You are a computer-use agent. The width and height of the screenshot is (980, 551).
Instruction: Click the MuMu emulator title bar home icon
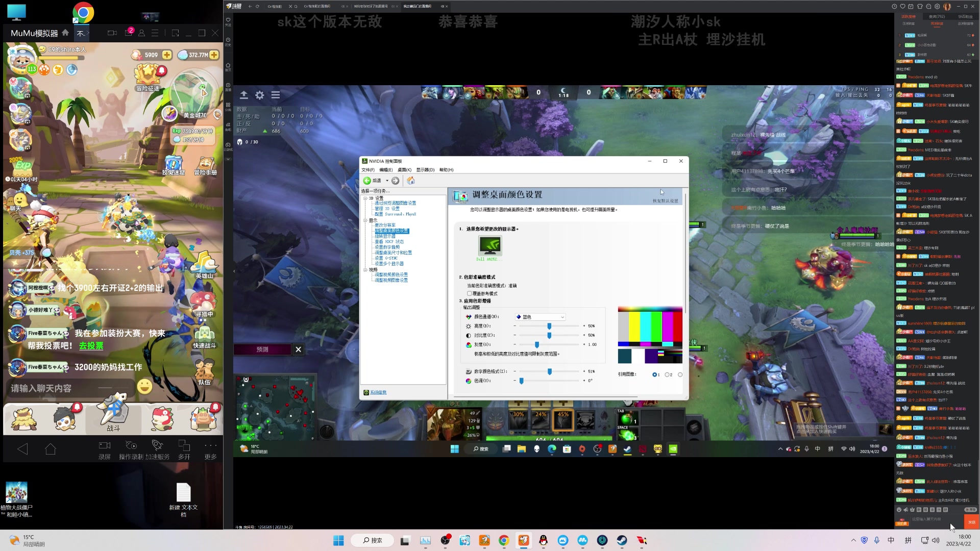pyautogui.click(x=65, y=33)
